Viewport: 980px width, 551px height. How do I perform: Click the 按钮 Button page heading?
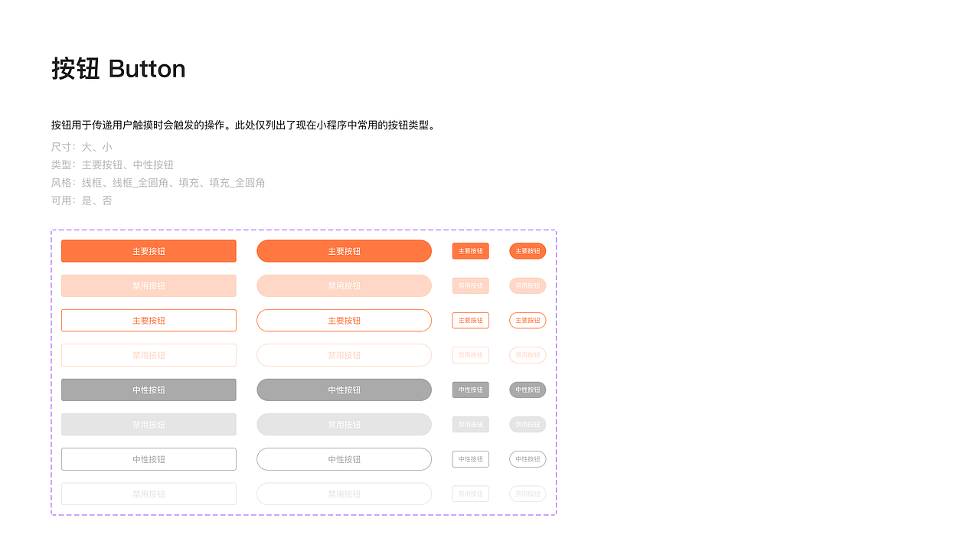[x=118, y=69]
